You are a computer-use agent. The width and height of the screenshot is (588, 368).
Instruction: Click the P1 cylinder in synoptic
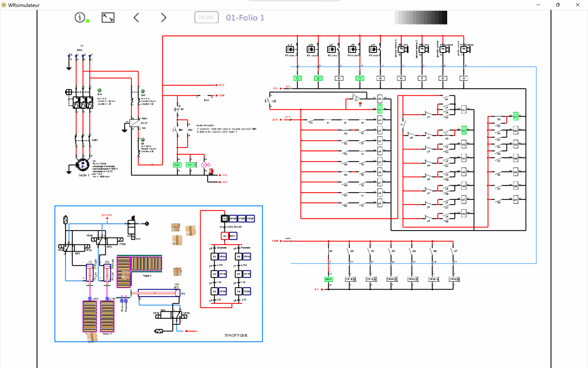159,293
